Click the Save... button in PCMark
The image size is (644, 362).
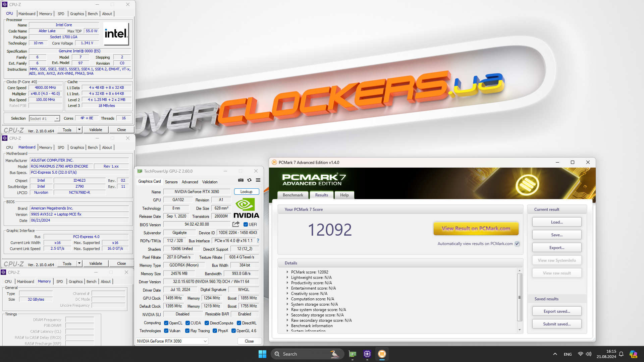click(557, 235)
